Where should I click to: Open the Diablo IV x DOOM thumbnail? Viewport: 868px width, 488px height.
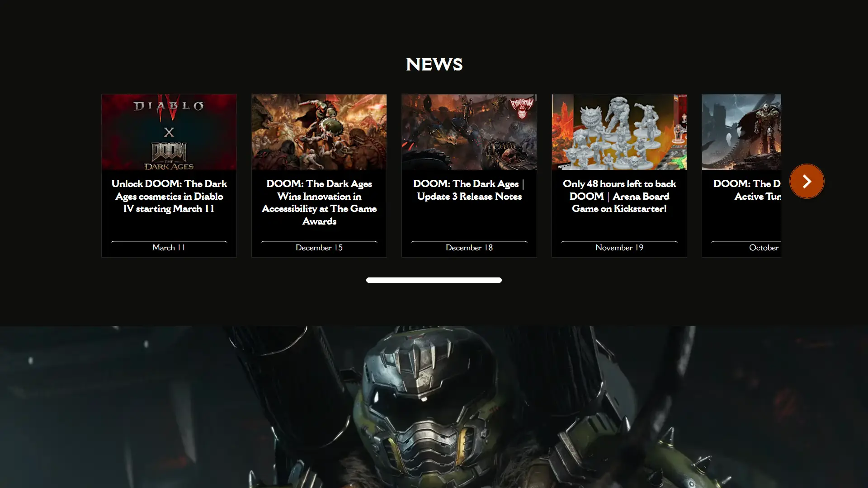[x=169, y=132]
